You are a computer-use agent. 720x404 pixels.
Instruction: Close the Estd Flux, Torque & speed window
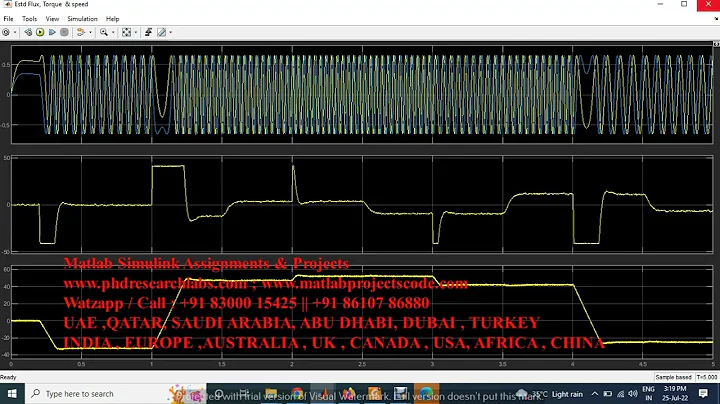(709, 5)
